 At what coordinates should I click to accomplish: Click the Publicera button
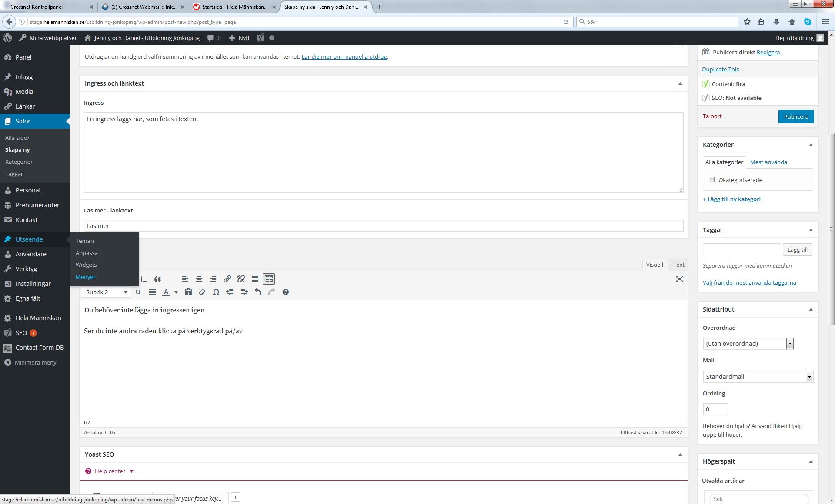(x=796, y=116)
